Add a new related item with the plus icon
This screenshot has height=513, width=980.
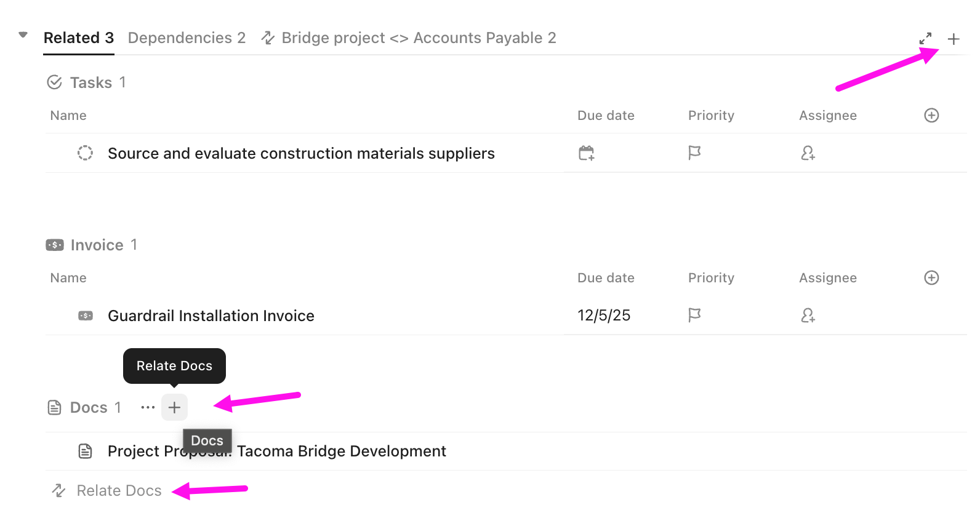[953, 38]
